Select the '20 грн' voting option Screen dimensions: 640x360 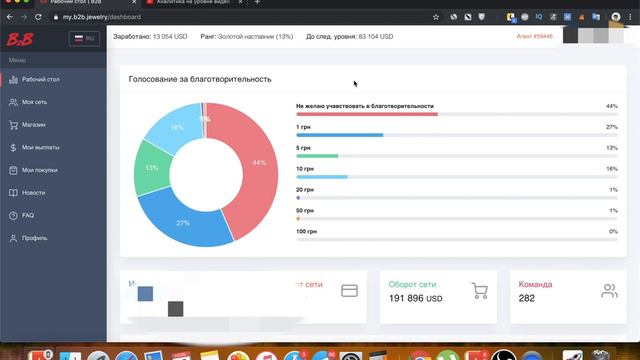(305, 189)
